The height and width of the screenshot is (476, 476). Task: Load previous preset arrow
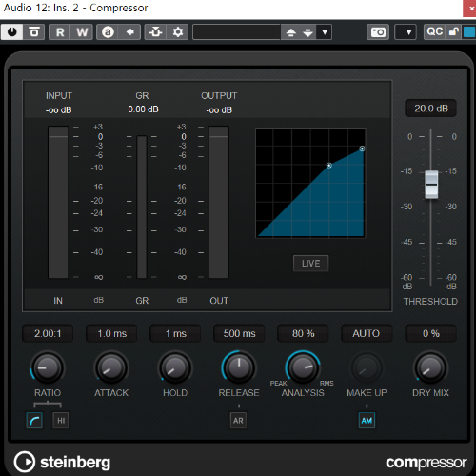coord(290,32)
